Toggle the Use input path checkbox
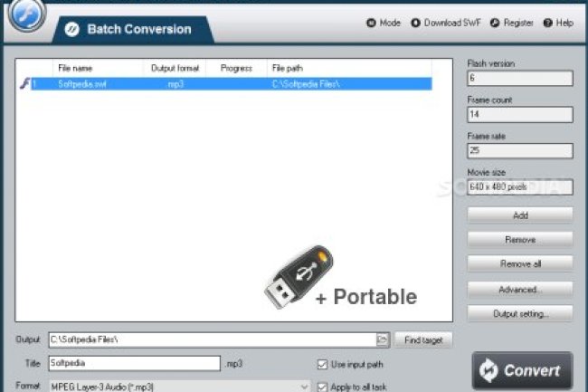The height and width of the screenshot is (392, 588). pos(323,364)
